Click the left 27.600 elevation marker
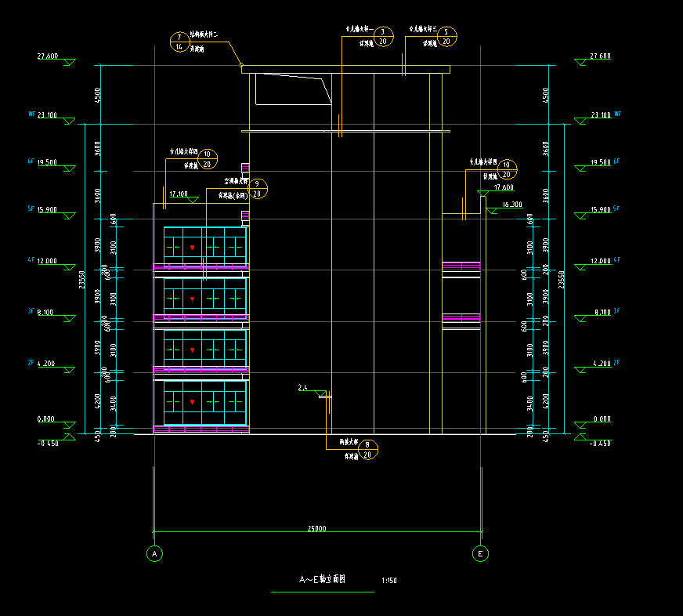 (x=49, y=57)
